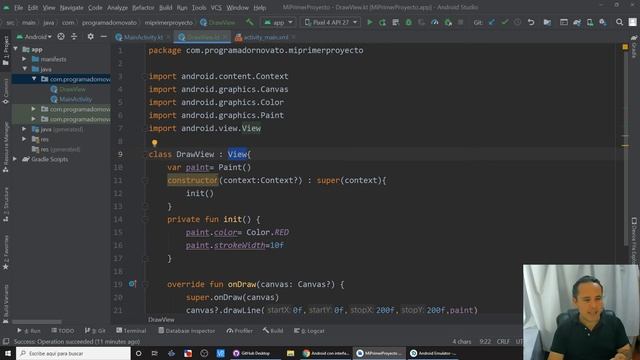Open the Terminal tool window
The width and height of the screenshot is (640, 360).
pos(131,331)
